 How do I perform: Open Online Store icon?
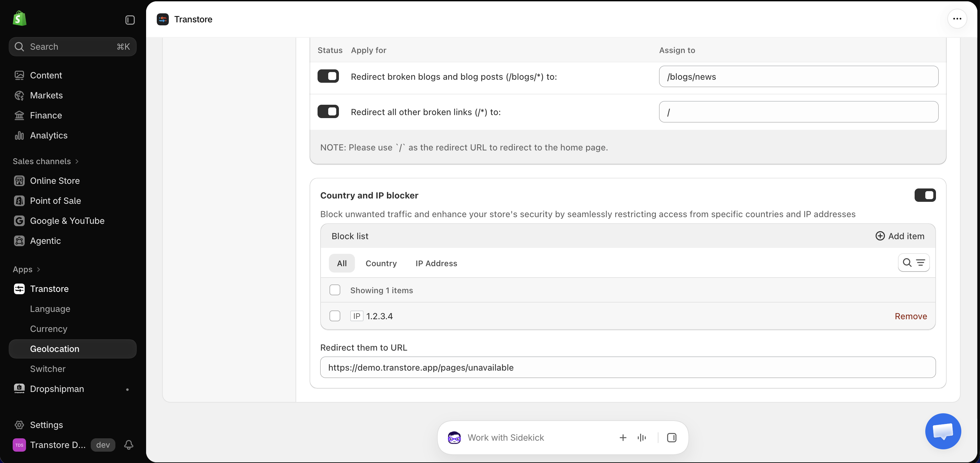pyautogui.click(x=19, y=181)
